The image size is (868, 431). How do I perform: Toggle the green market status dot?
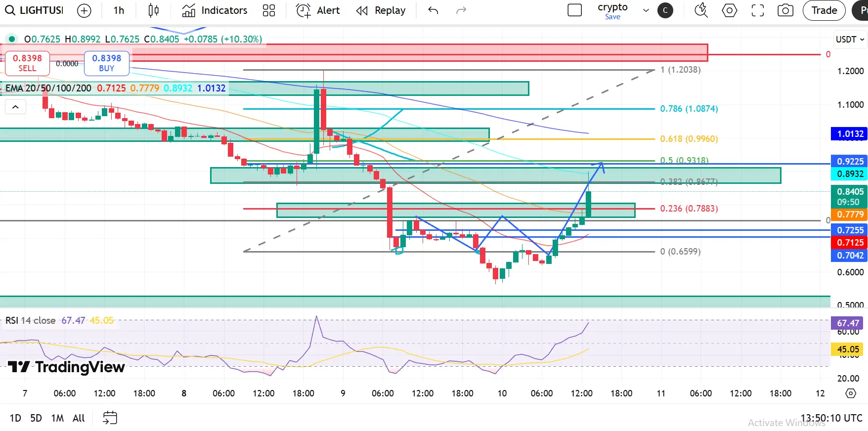point(11,39)
